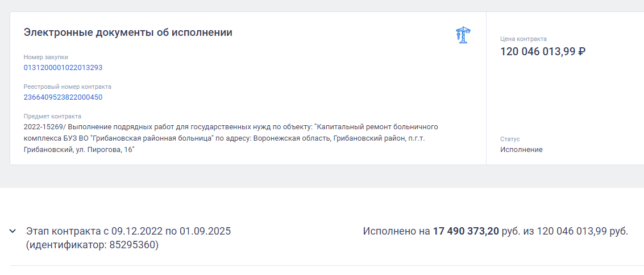Open registry contract number 2366409523822000450

pos(63,97)
